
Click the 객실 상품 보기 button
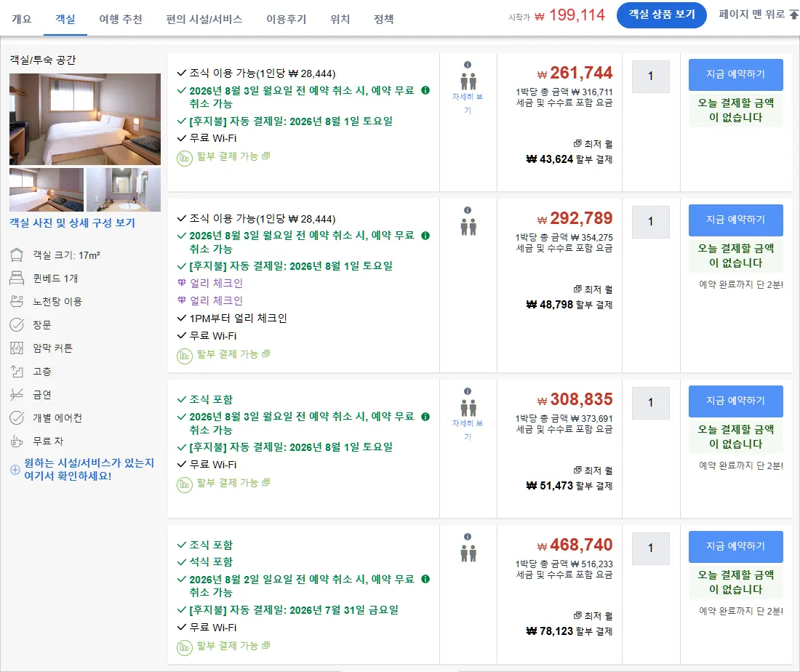(661, 15)
